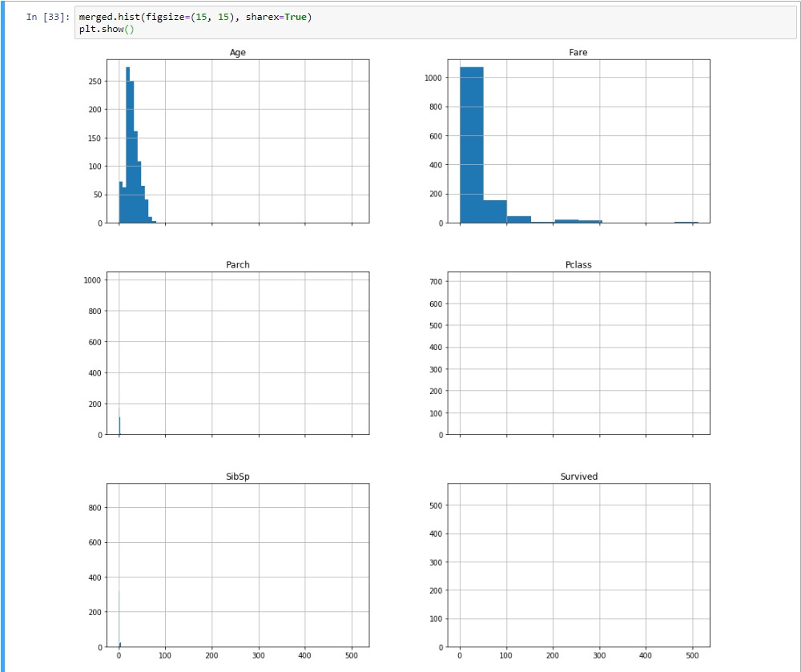
Task: Click the blue selected-cell indicator bar
Action: [2, 336]
